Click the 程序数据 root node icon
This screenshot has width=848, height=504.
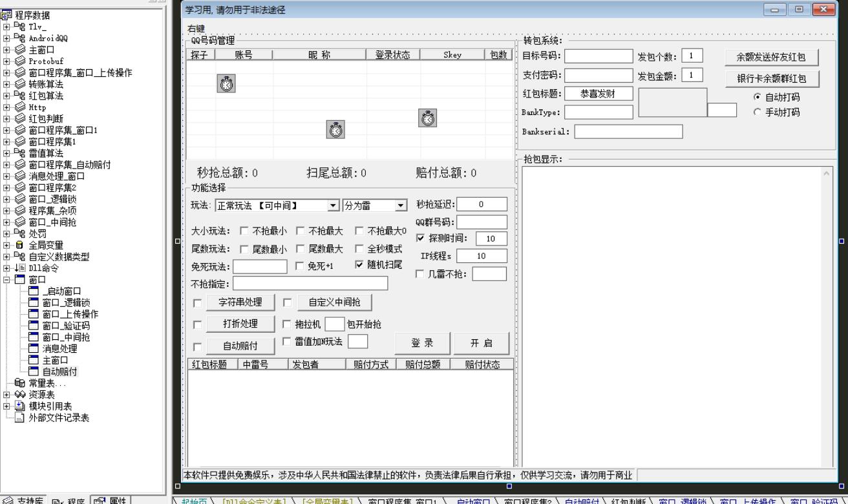[8, 16]
